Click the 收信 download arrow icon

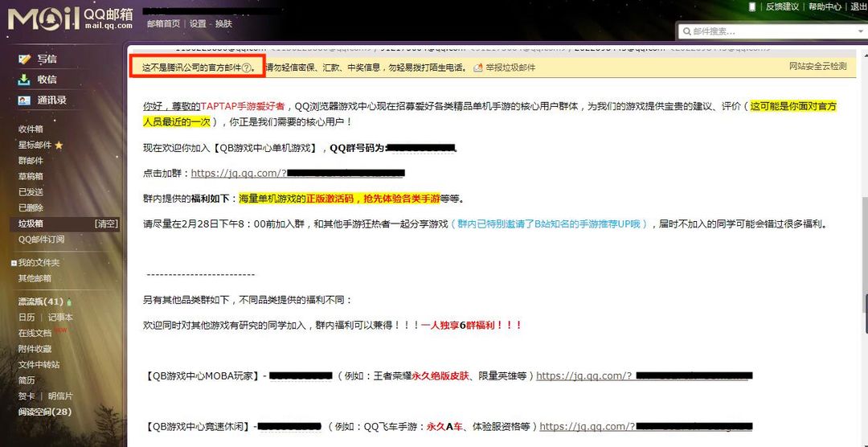point(24,80)
